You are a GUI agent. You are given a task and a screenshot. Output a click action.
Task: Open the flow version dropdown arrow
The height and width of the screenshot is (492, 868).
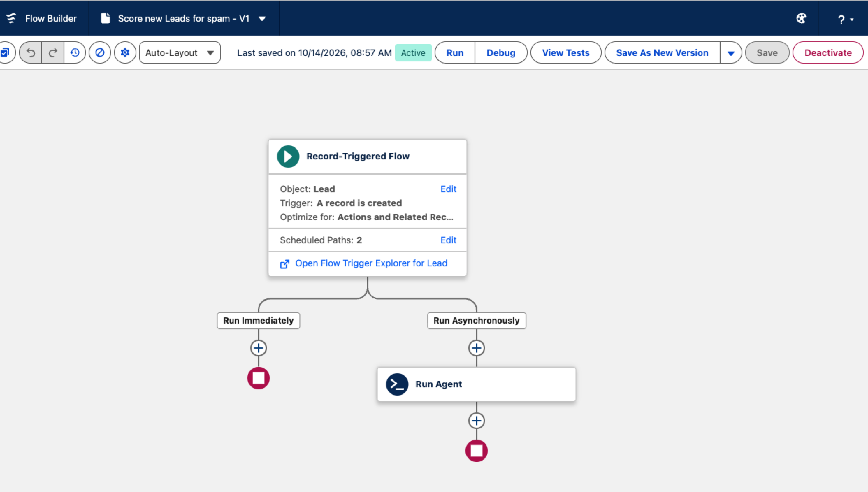click(262, 19)
